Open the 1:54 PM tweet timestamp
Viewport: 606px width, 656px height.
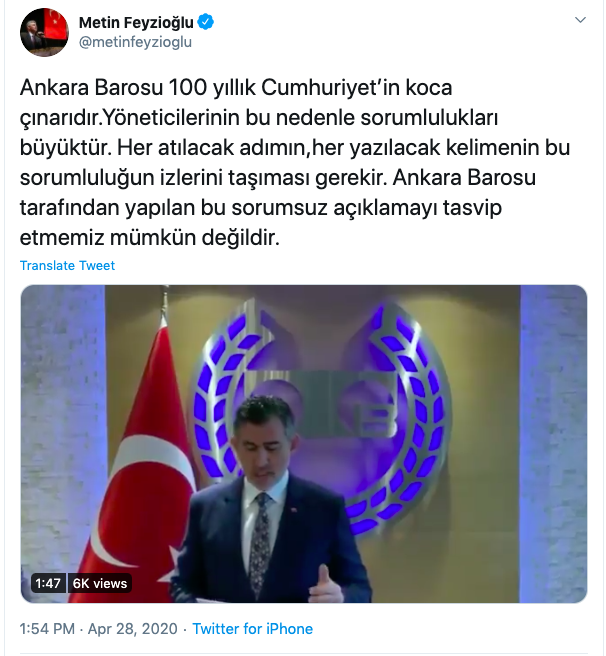tap(47, 628)
